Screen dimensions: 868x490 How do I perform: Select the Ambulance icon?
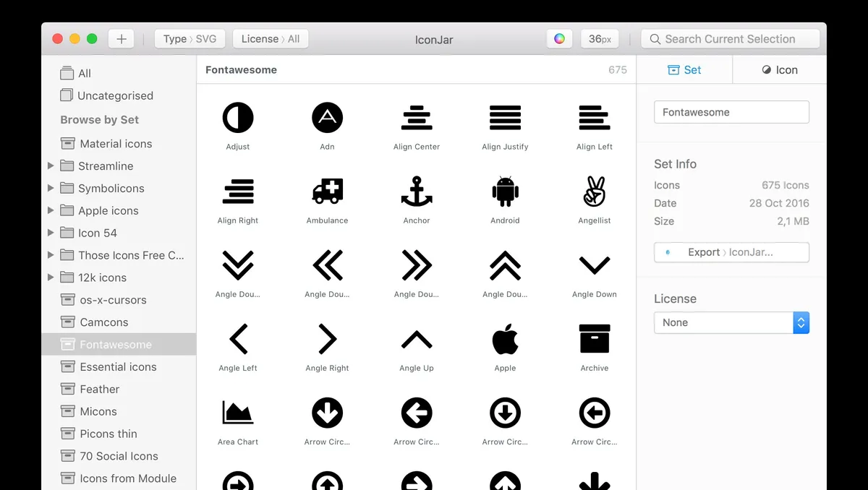tap(327, 192)
